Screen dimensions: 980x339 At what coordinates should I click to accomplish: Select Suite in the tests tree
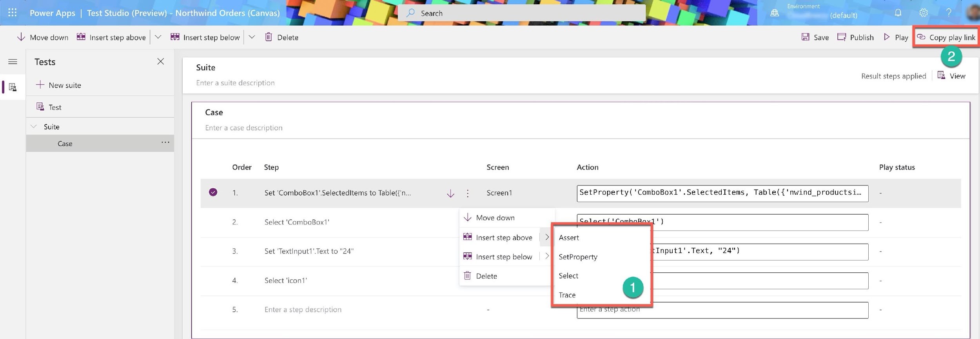click(52, 126)
